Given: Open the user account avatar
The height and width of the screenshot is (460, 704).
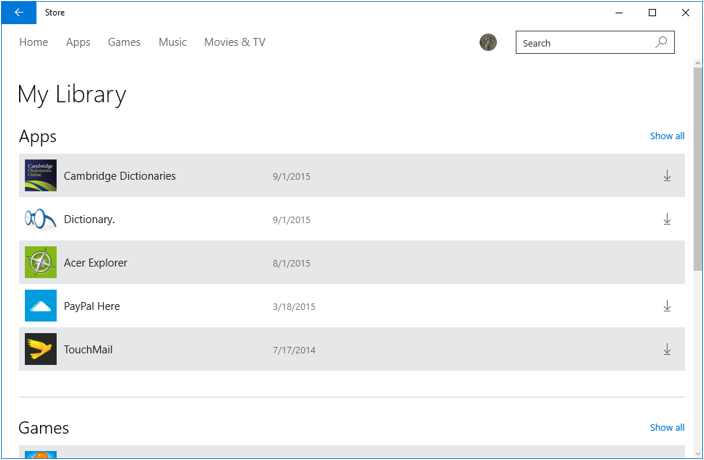Looking at the screenshot, I should [488, 43].
